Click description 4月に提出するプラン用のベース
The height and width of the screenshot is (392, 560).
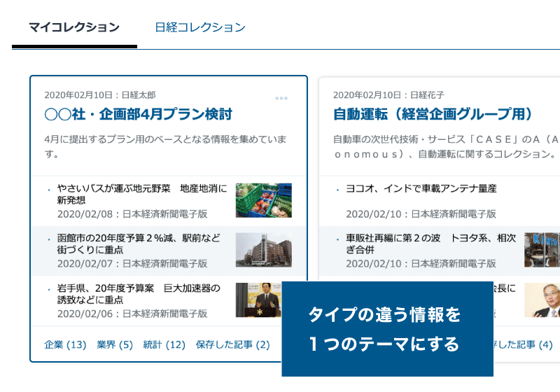[x=165, y=146]
